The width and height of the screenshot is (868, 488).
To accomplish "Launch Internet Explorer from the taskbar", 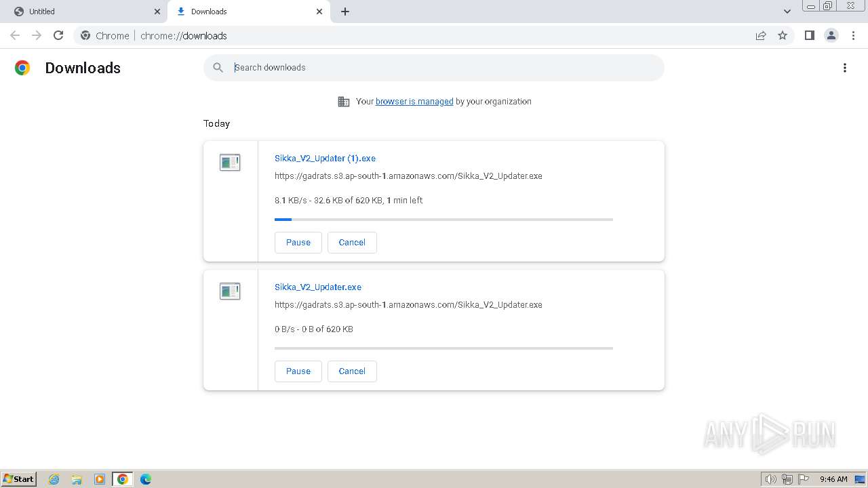I will tap(54, 479).
